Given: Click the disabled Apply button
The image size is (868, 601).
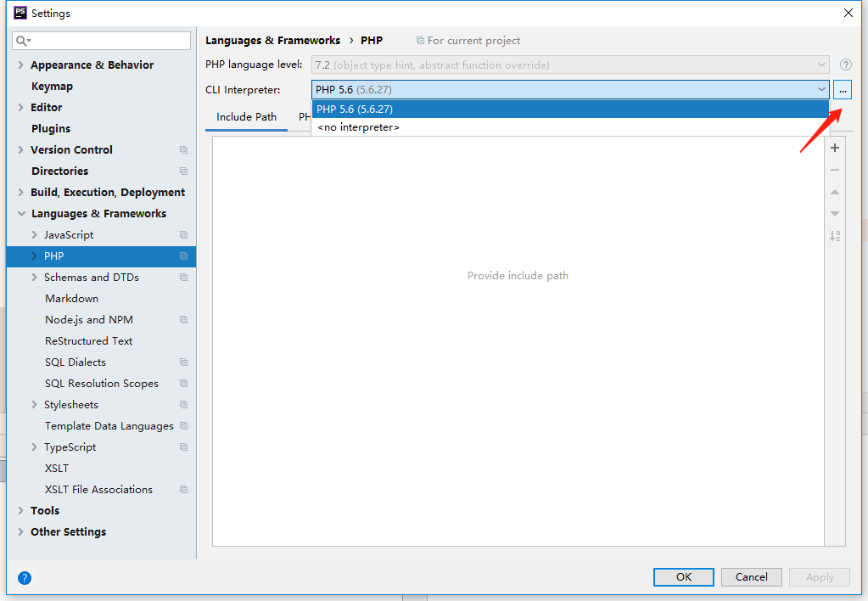Looking at the screenshot, I should tap(820, 577).
